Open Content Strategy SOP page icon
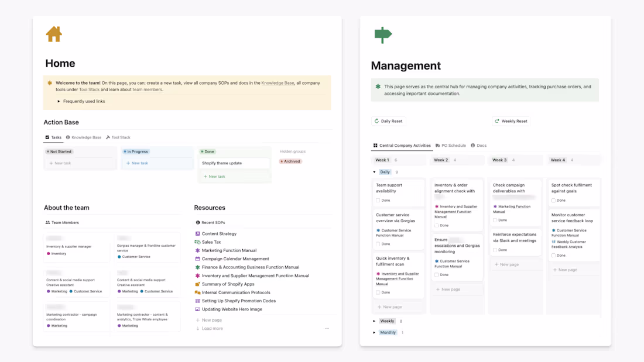 (197, 233)
